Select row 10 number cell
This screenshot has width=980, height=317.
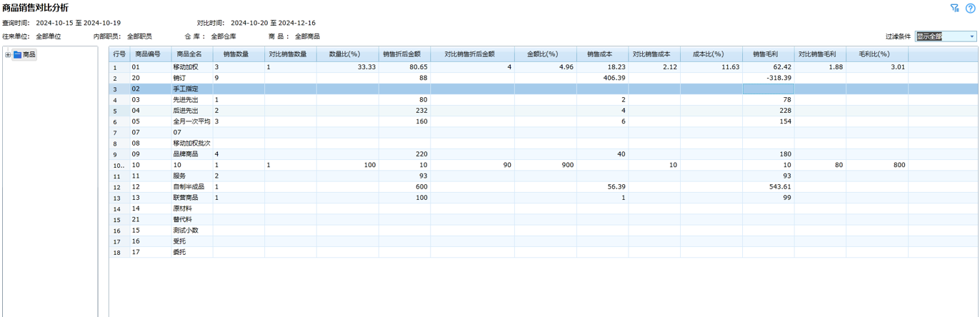click(x=119, y=165)
